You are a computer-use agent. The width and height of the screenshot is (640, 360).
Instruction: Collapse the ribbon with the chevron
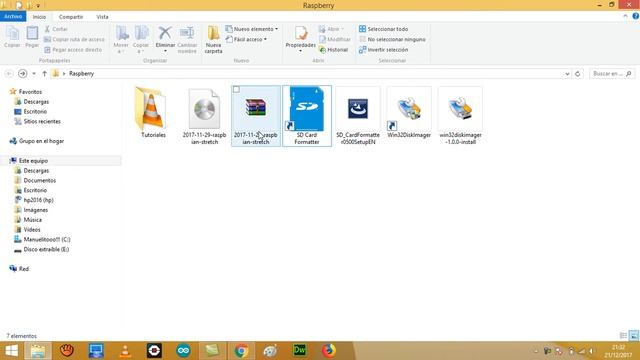[x=625, y=16]
